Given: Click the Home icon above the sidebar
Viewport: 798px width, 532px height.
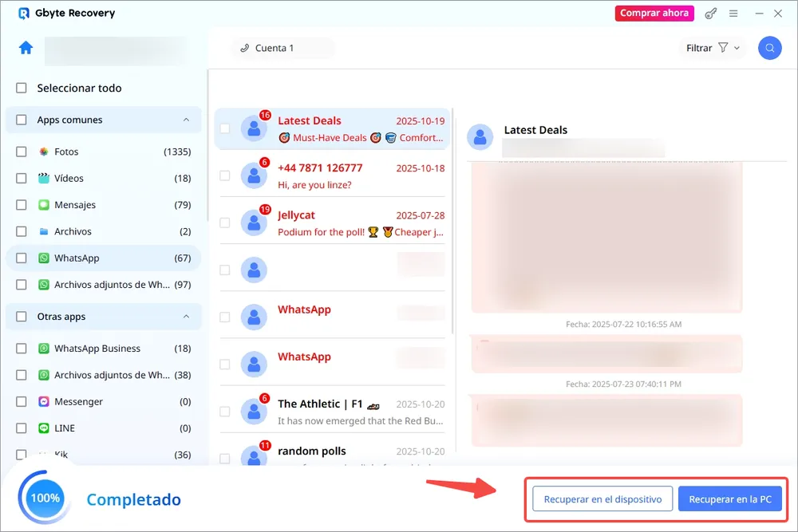Looking at the screenshot, I should click(25, 48).
